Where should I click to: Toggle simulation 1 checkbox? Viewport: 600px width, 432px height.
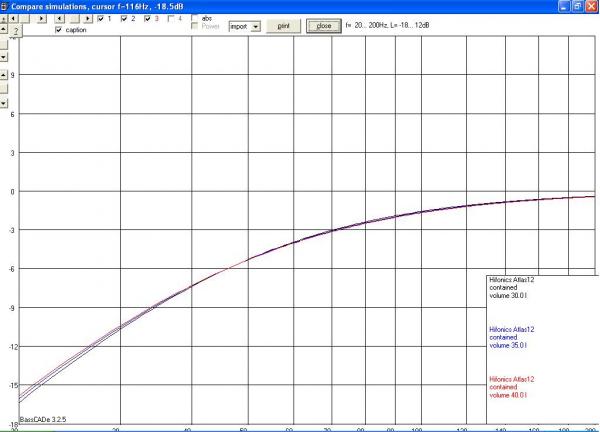point(98,19)
